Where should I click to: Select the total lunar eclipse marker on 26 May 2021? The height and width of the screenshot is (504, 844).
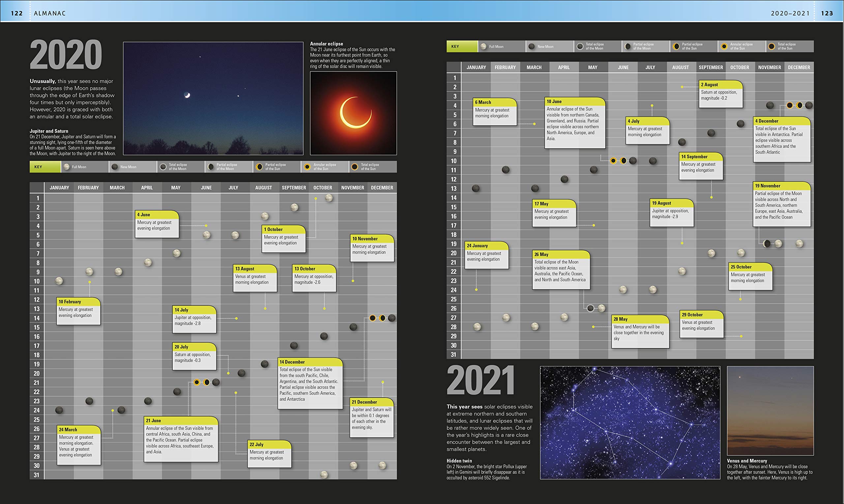(591, 308)
